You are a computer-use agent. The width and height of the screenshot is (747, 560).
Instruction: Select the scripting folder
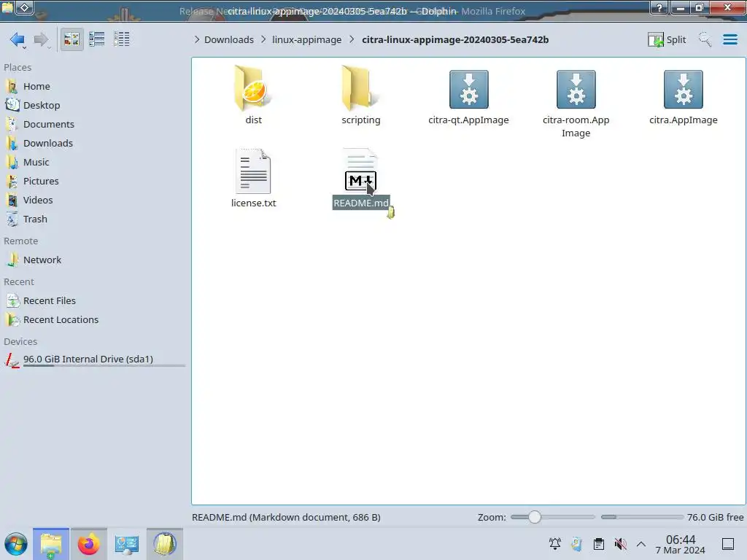click(360, 88)
